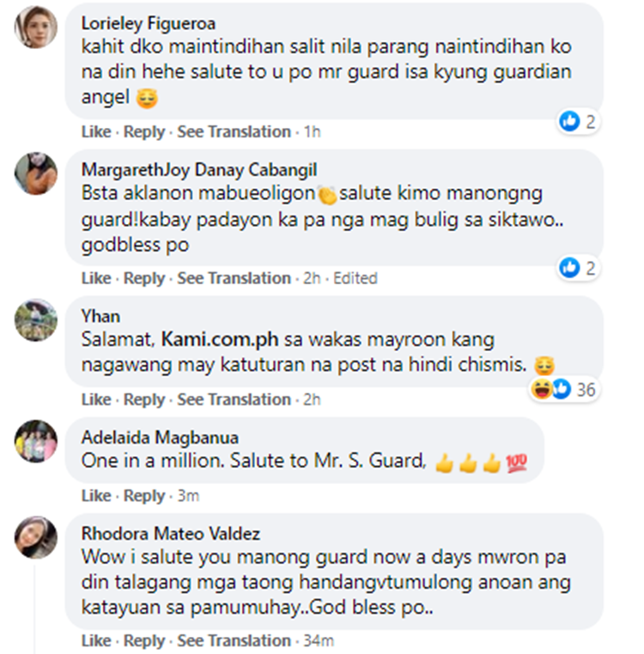
Task: See Translation of Rhodora Mateo Valdez's comment
Action: tap(234, 640)
